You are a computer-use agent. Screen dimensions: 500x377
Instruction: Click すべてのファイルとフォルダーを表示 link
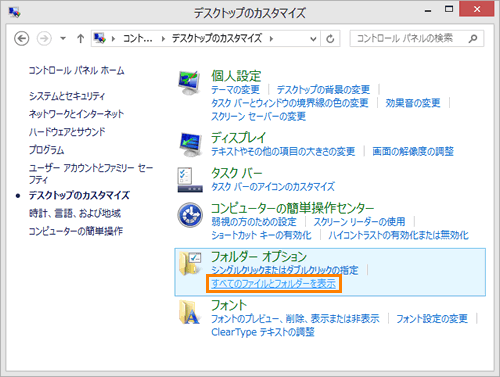(274, 284)
